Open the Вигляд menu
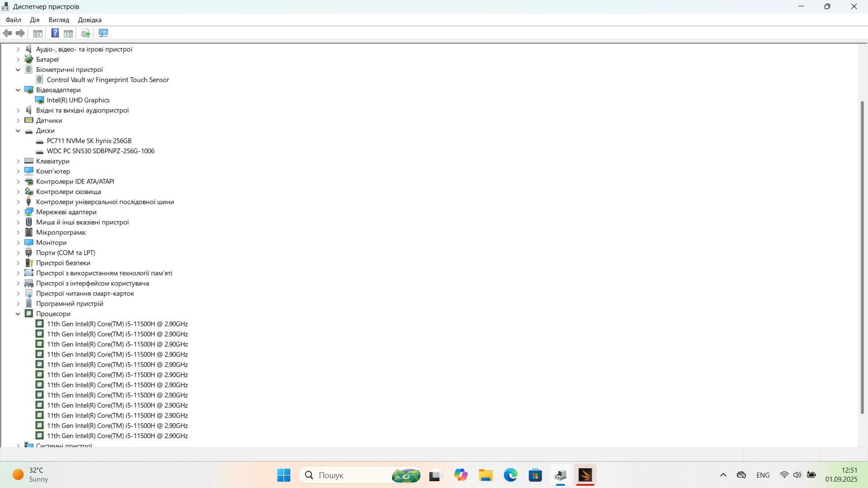Viewport: 868px width, 488px height. [59, 20]
